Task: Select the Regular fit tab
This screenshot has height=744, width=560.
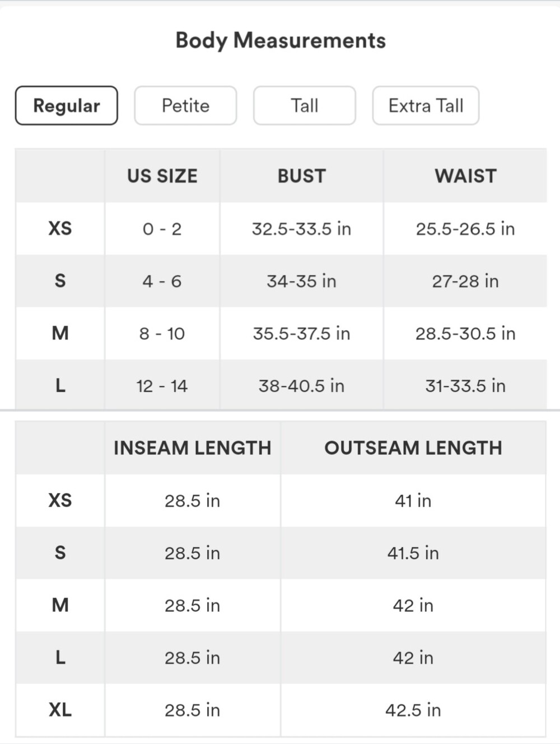Action: (x=66, y=105)
